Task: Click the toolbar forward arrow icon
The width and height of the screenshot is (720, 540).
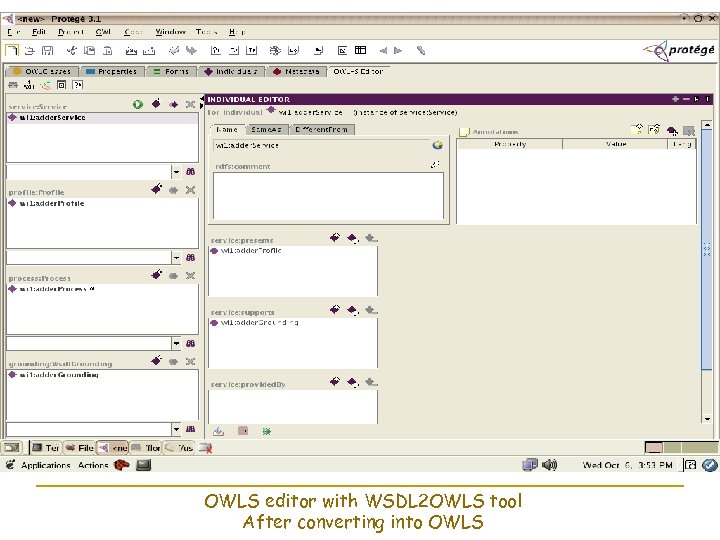Action: coord(398,51)
